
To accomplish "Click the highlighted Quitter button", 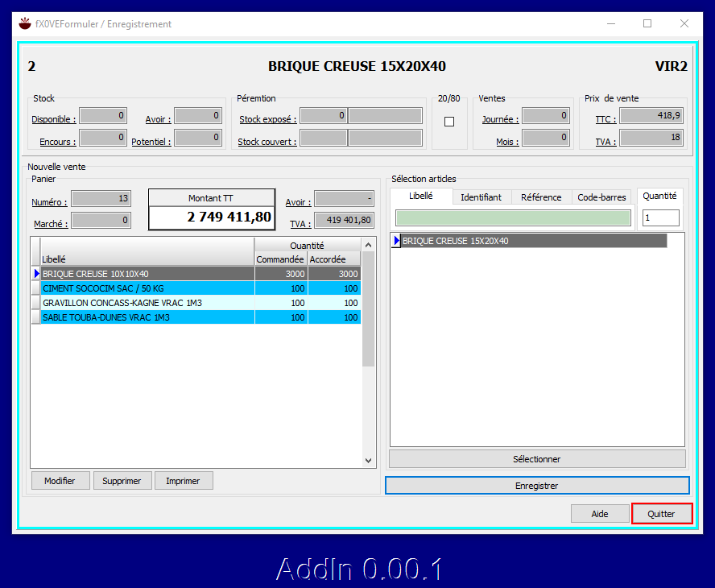I will tap(662, 513).
